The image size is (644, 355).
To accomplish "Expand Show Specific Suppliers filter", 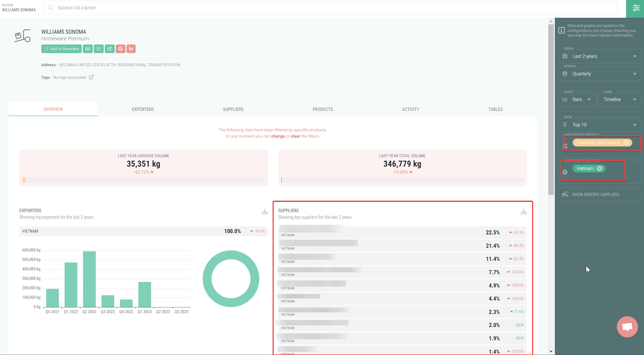I will (600, 194).
